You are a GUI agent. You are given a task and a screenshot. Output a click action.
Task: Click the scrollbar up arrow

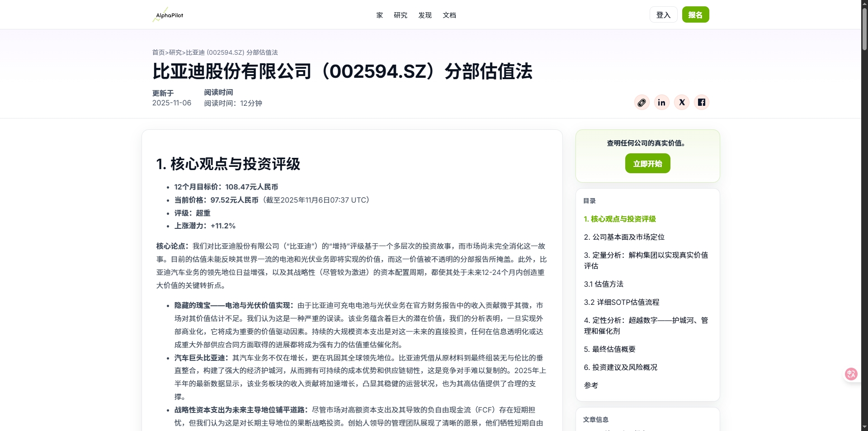point(864,3)
